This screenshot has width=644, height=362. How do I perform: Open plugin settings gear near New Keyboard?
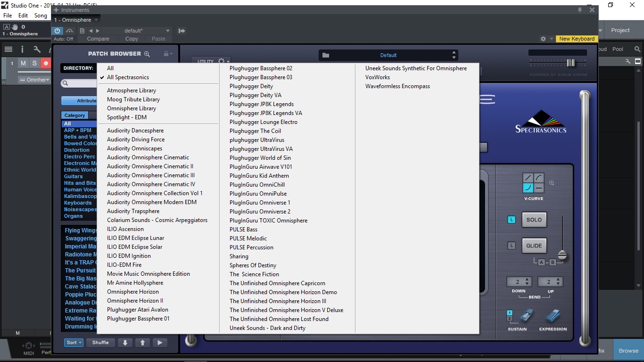click(543, 39)
